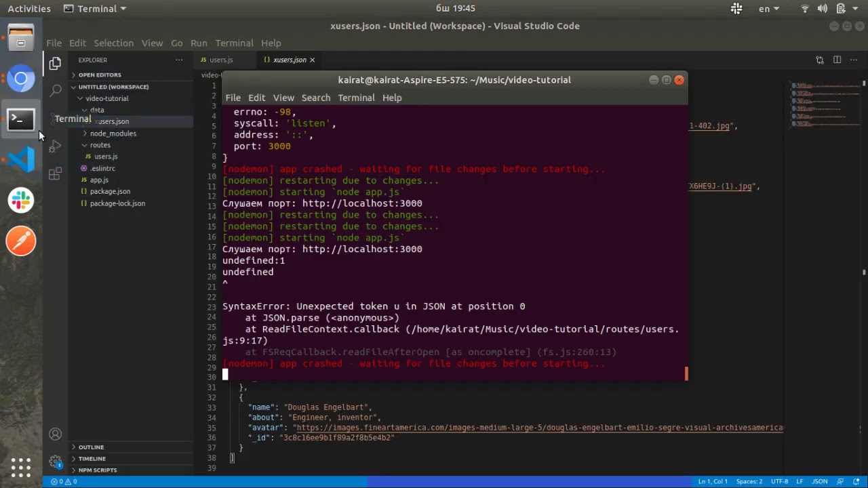The width and height of the screenshot is (868, 488).
Task: Expand the Timeline panel
Action: coord(92,459)
